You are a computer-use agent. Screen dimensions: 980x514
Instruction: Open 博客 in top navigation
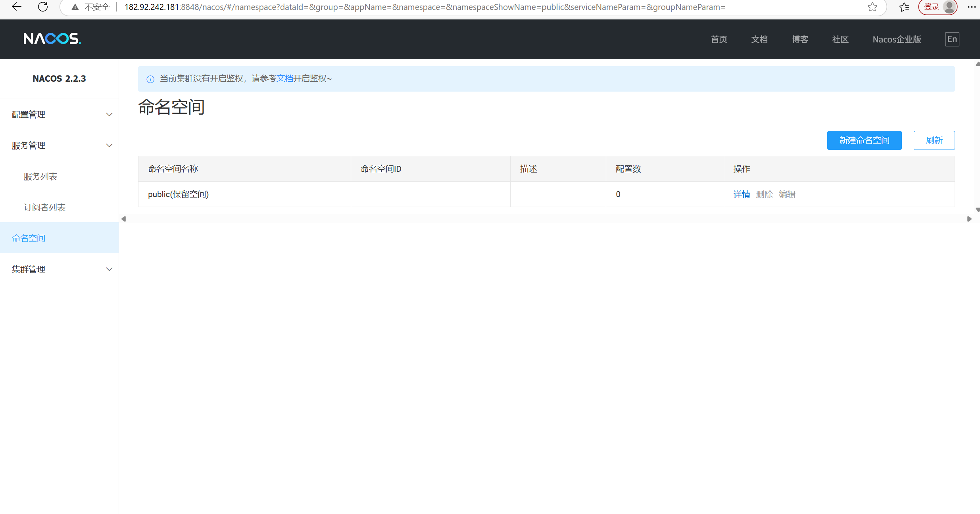[x=800, y=39]
